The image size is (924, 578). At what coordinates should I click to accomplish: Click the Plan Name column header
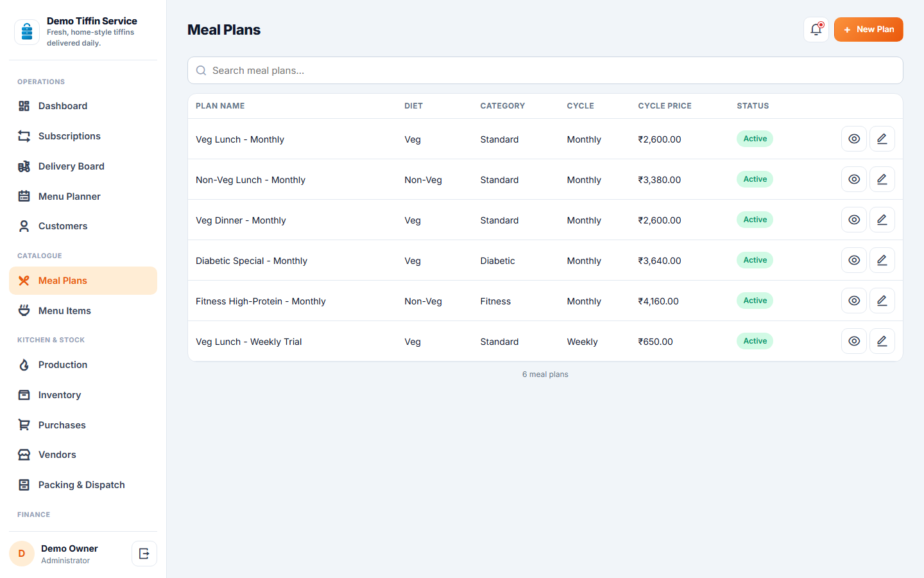coord(220,106)
